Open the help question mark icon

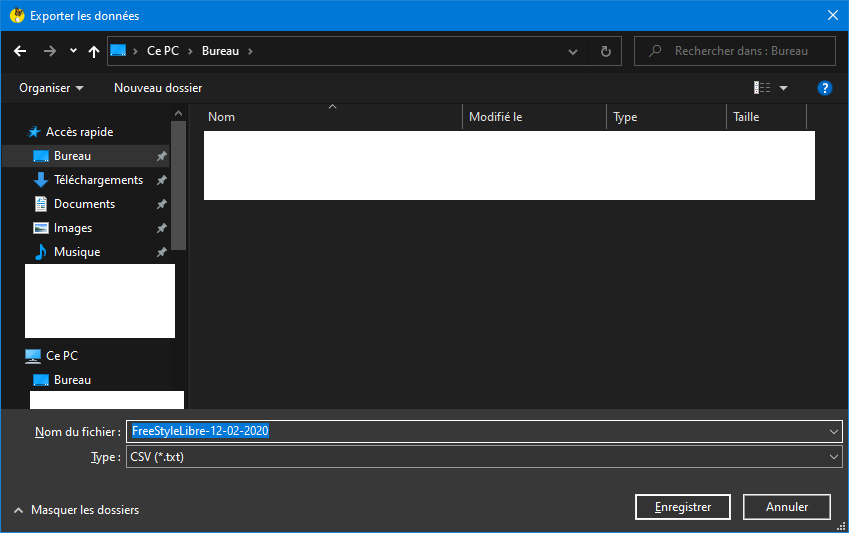coord(825,88)
